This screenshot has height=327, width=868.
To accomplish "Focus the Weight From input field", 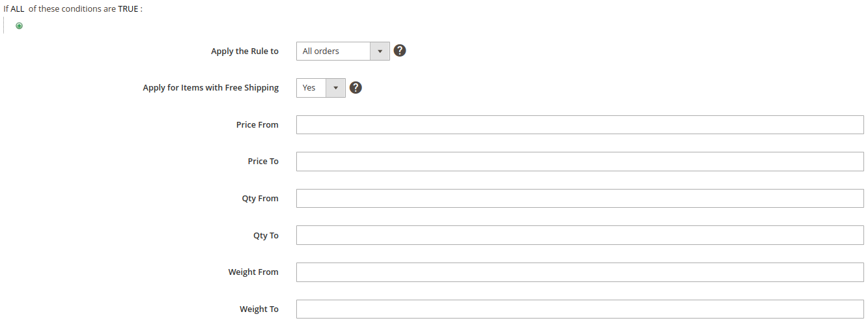I will click(580, 272).
